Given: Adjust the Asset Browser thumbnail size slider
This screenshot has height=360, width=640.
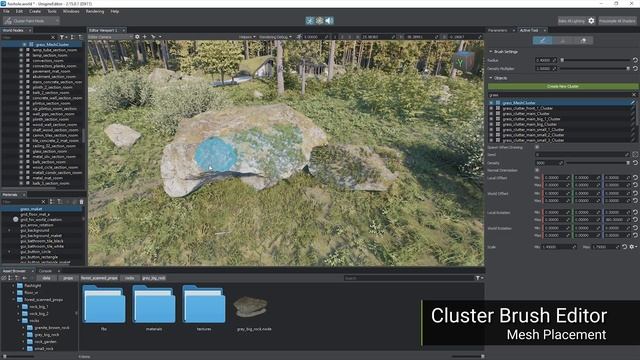Looking at the screenshot, I should (468, 356).
